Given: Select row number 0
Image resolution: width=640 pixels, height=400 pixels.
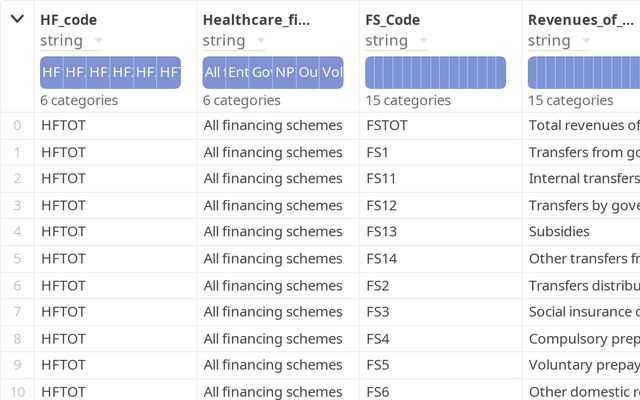Looking at the screenshot, I should [x=17, y=125].
